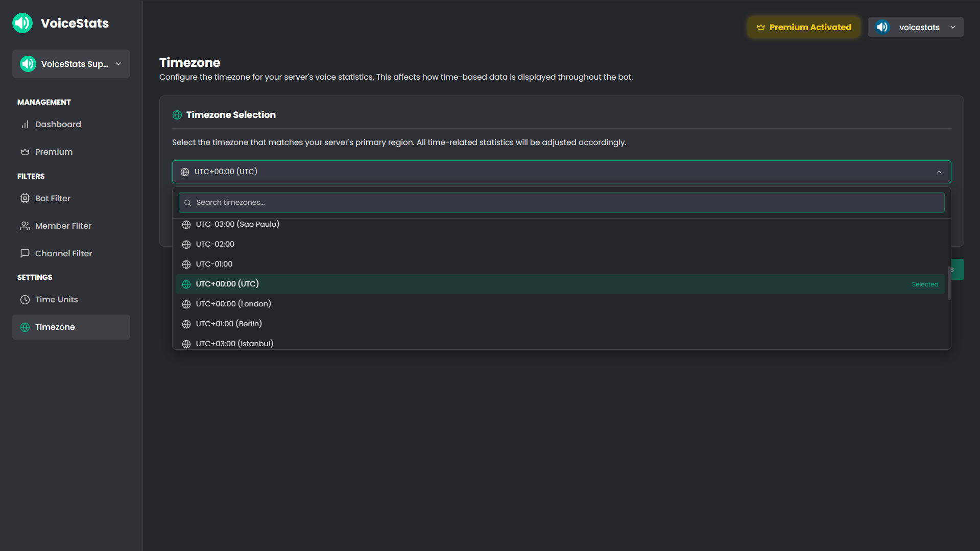Click the Search timezones input field
980x551 pixels.
[x=561, y=203]
